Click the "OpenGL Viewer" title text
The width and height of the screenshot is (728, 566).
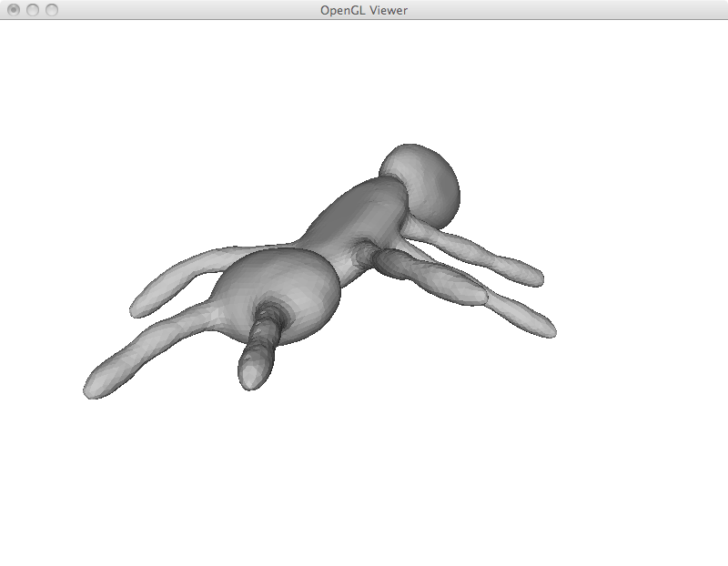[x=364, y=10]
